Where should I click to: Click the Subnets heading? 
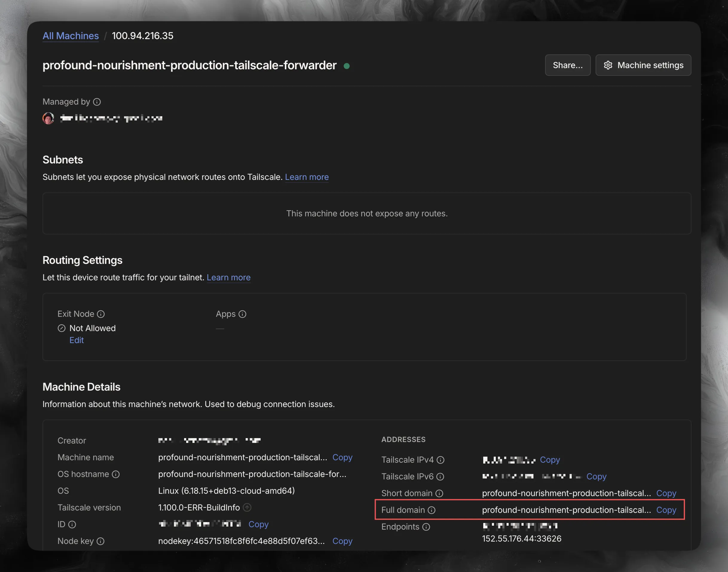pos(63,160)
